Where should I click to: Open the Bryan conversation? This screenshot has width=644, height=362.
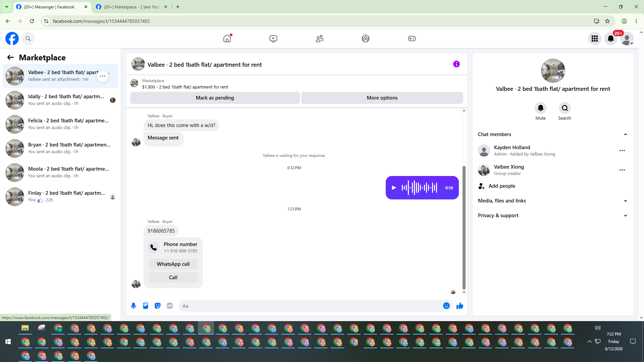coord(60,148)
